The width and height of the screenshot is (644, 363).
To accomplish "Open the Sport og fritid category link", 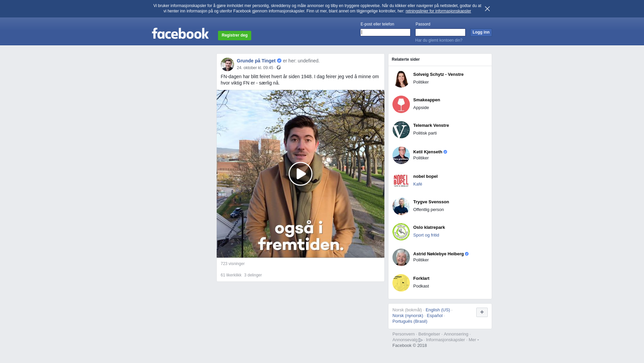I will 426,235.
